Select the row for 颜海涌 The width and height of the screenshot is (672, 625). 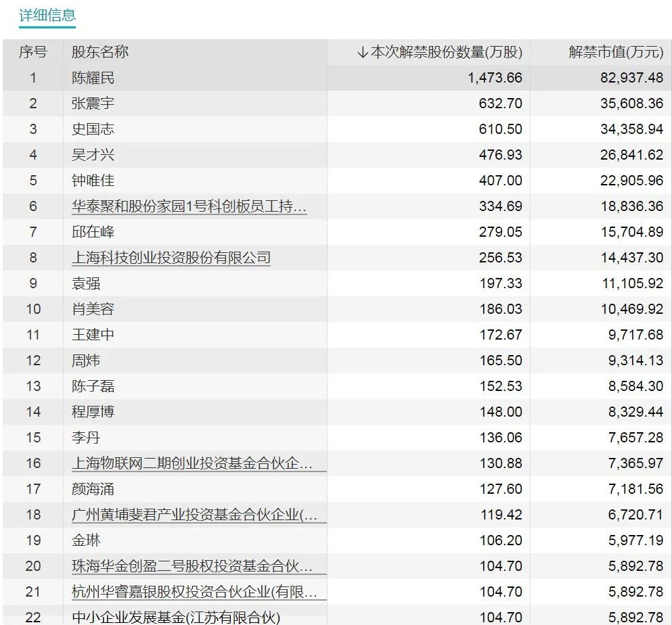(x=337, y=489)
